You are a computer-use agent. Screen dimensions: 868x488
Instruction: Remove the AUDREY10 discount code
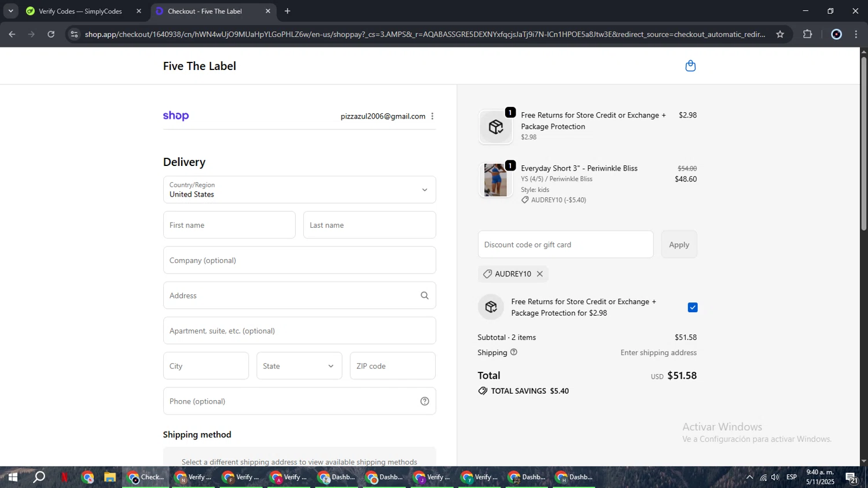tap(540, 274)
